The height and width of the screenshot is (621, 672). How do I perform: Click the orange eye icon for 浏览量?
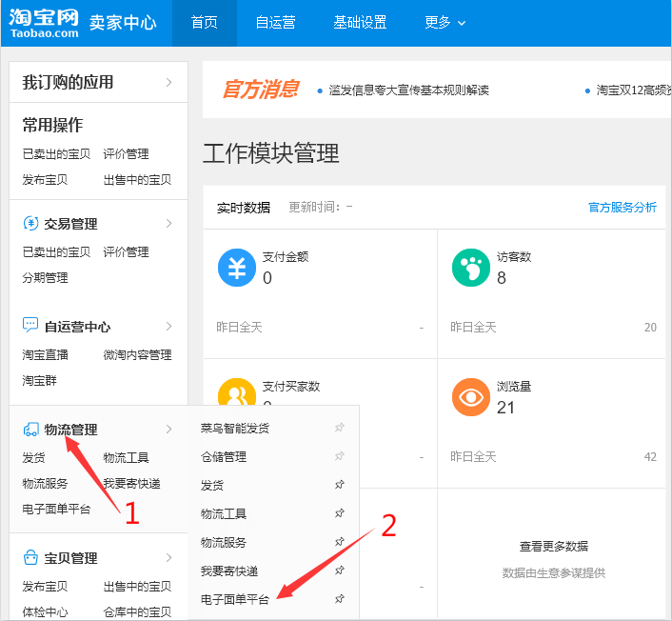pos(470,397)
